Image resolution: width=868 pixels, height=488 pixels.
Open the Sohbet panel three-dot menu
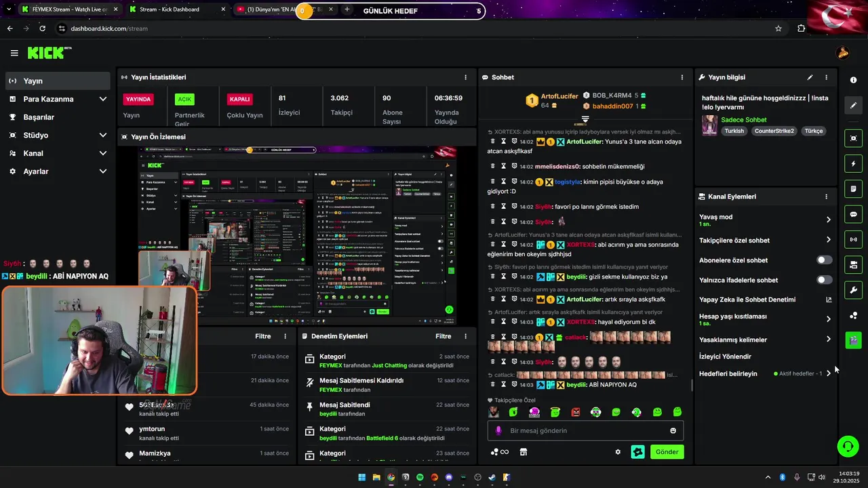[x=682, y=77]
